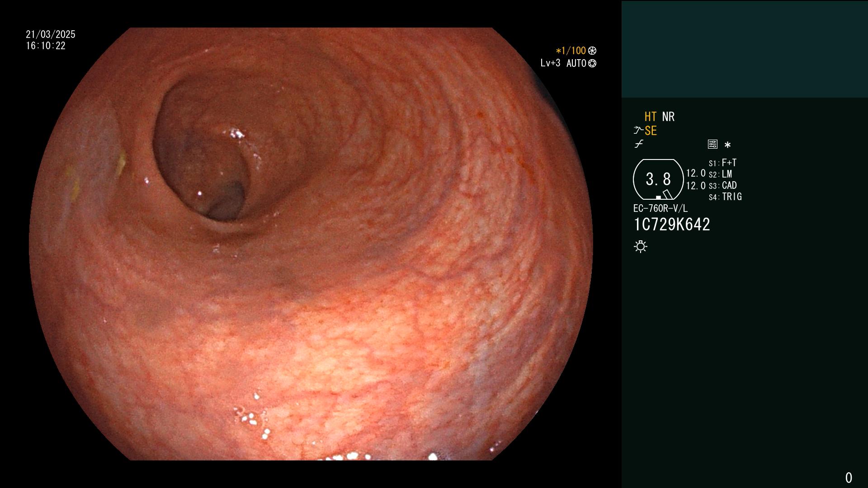Select the structure emphasis curve icon beside SE

638,131
